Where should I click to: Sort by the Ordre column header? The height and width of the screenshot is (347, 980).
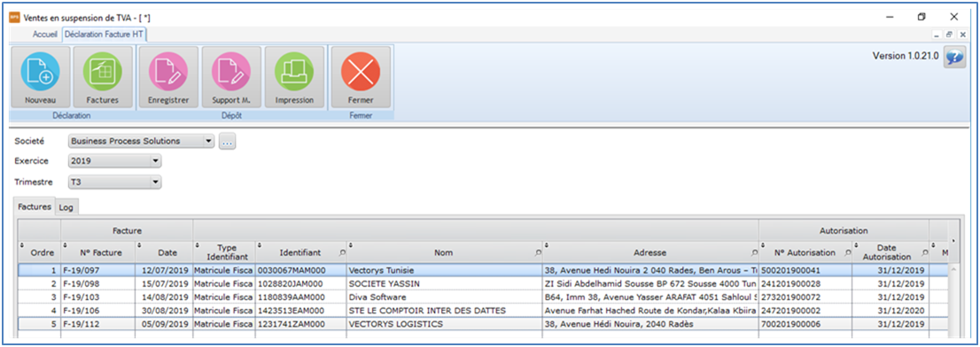click(39, 252)
